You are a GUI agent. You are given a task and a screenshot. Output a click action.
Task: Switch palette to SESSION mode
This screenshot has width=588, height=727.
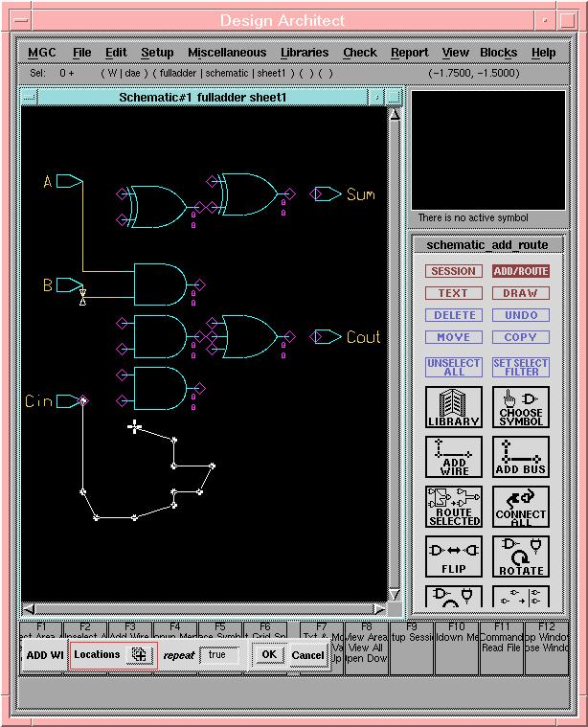point(454,271)
